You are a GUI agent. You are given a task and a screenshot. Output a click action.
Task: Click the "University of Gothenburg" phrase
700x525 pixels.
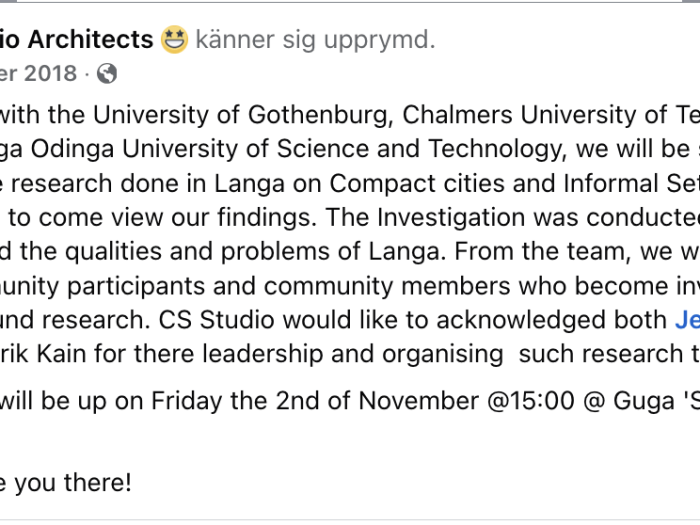[x=242, y=115]
